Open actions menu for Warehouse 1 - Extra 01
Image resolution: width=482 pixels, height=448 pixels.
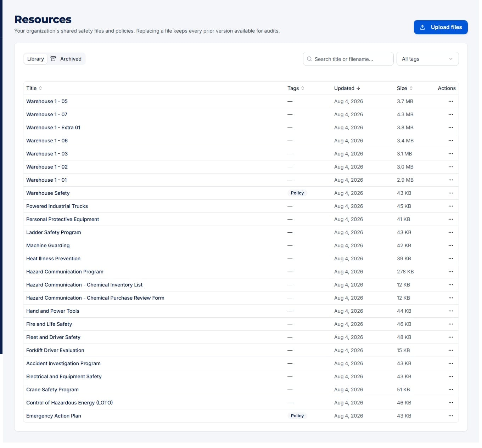[x=450, y=127]
